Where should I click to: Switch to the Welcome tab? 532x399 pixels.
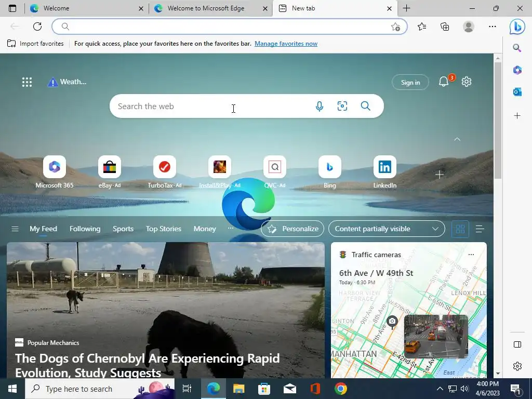(87, 8)
